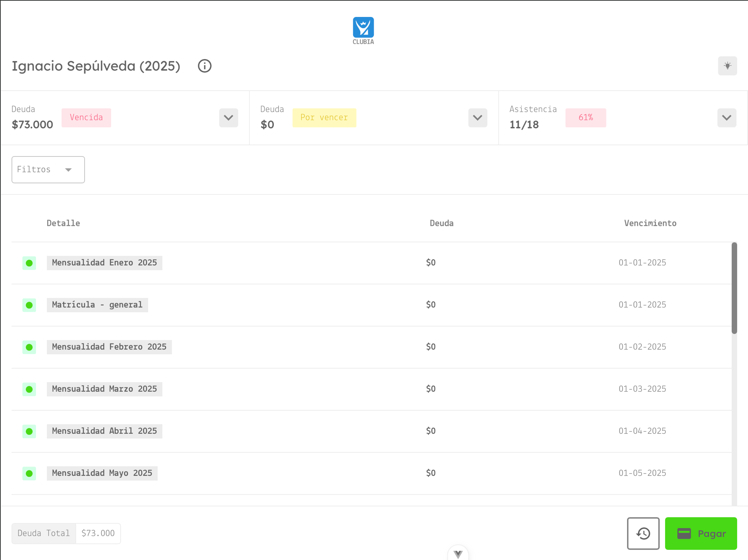Open payment history clock icon
This screenshot has width=748, height=560.
tap(643, 533)
